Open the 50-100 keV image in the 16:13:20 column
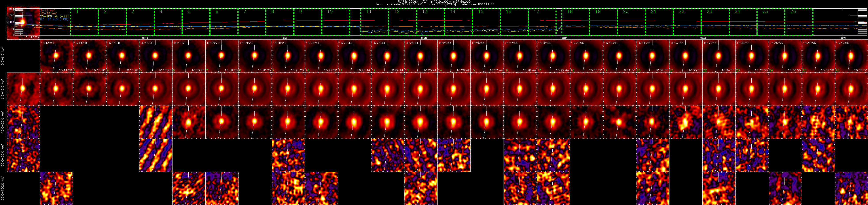Screen dimensions: 868x205 click(x=56, y=188)
